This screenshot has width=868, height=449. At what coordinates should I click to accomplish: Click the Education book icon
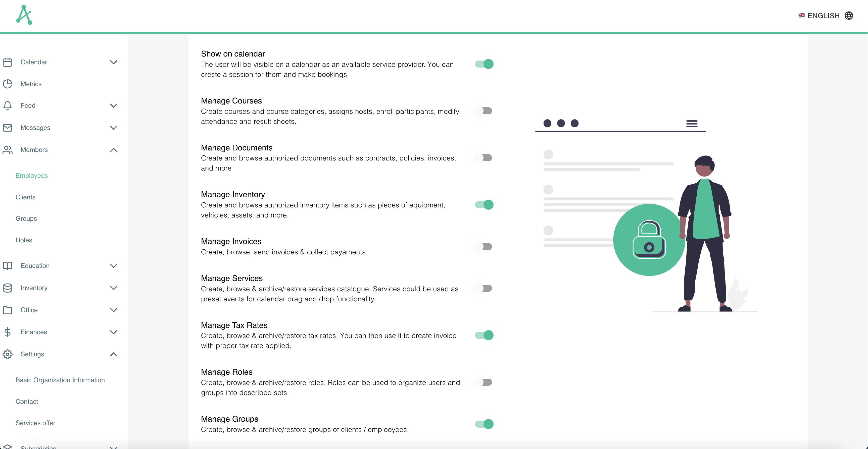[8, 266]
